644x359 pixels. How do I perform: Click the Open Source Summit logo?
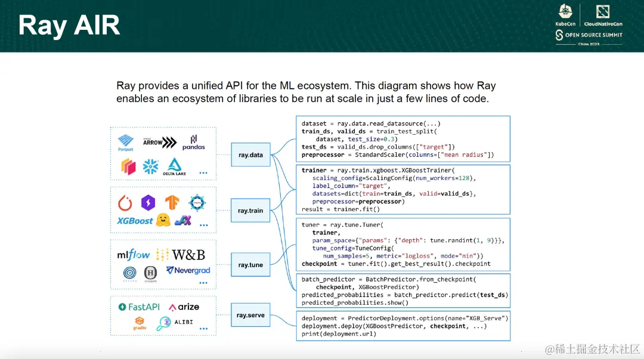[x=589, y=36]
